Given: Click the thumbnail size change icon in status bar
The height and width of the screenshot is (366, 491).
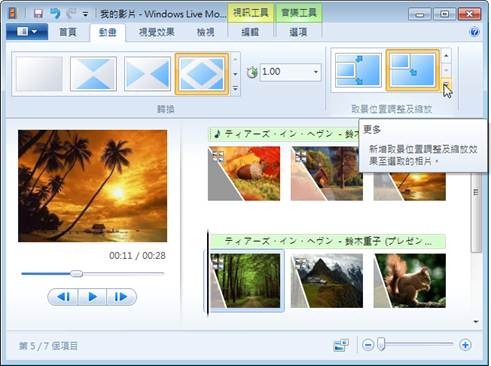Looking at the screenshot, I should 341,345.
